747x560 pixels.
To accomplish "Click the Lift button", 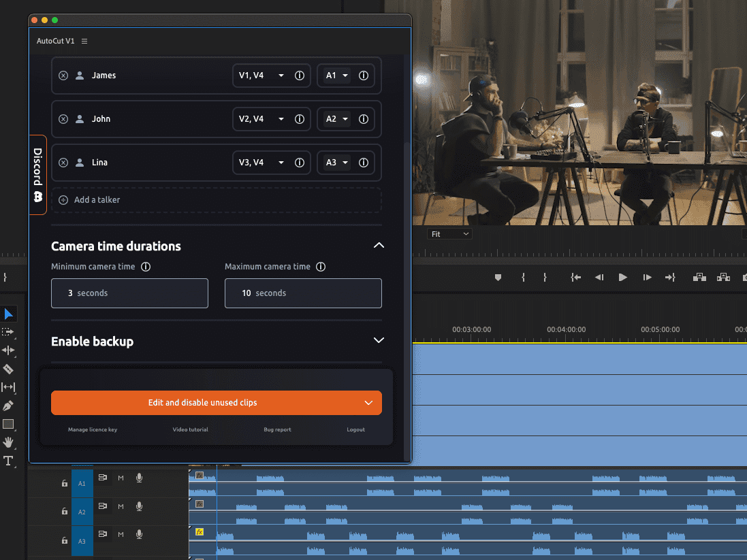I will pyautogui.click(x=699, y=278).
